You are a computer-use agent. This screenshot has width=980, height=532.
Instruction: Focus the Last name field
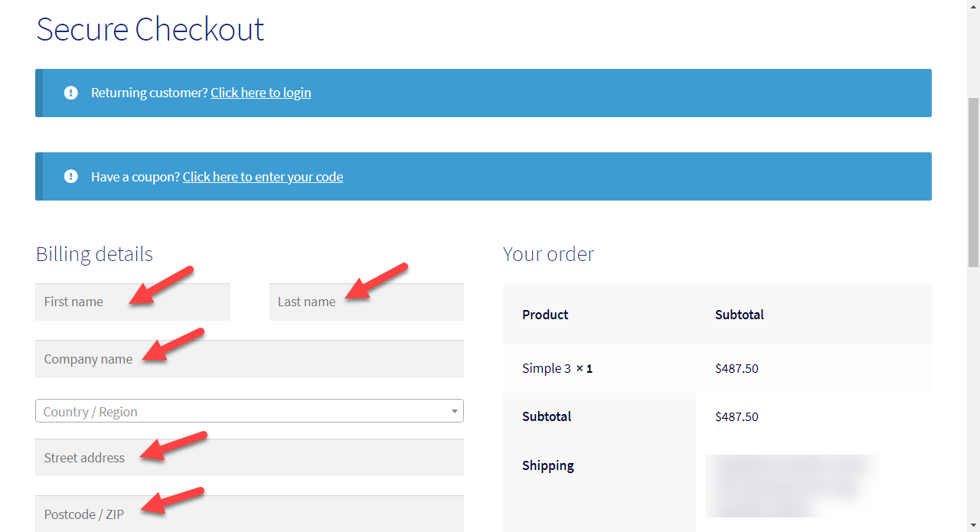click(367, 302)
